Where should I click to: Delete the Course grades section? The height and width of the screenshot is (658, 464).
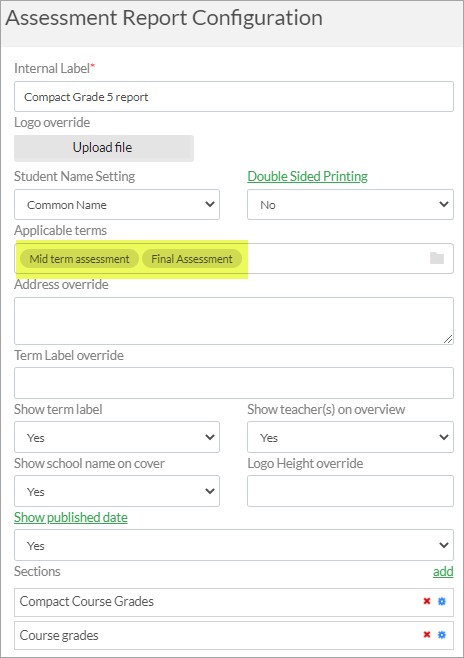pos(427,634)
